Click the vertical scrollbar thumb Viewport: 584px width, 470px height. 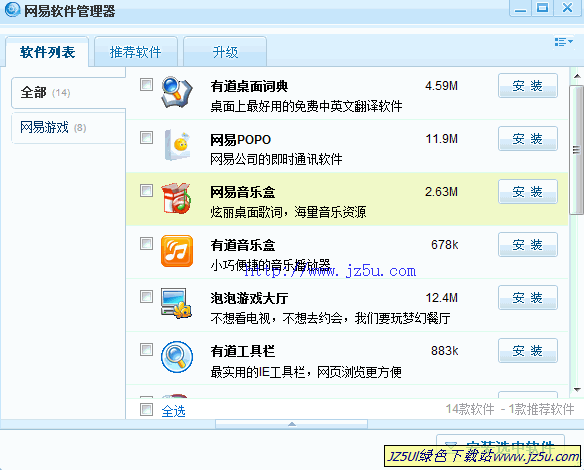point(577,150)
